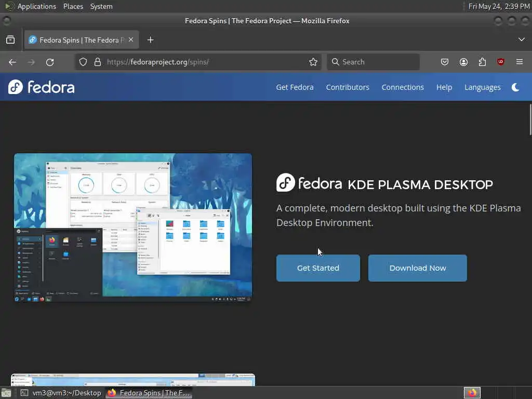Open the Applications menu in top panel
Image resolution: width=532 pixels, height=399 pixels.
coord(37,6)
